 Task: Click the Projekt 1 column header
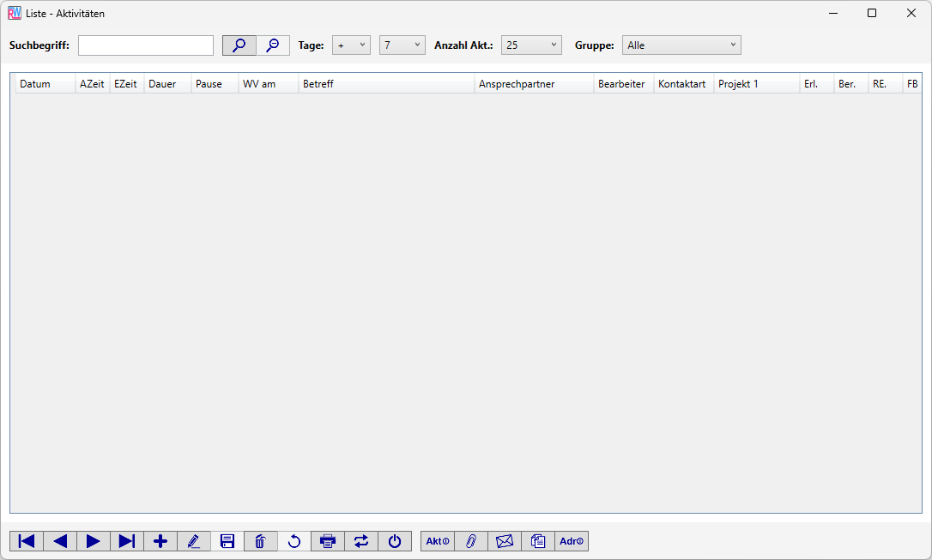[x=757, y=84]
